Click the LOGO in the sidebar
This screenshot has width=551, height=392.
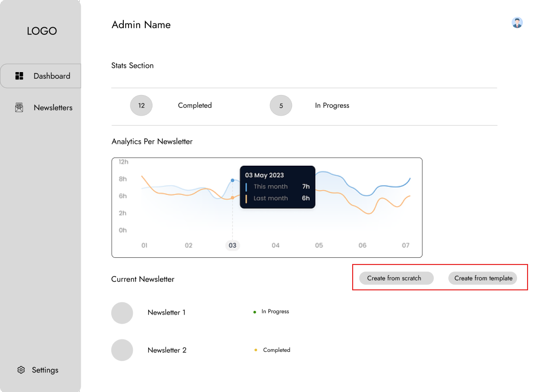[x=42, y=31]
